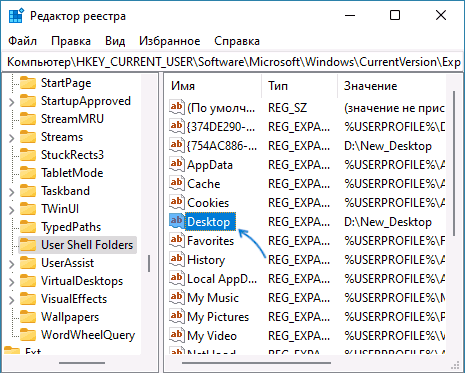This screenshot has width=465, height=373.
Task: Click the string icon of {374DE290 value
Action: pyautogui.click(x=177, y=127)
